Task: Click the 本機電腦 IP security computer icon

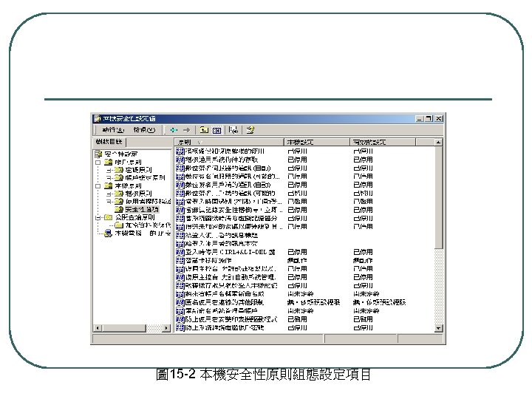Action: [x=108, y=233]
